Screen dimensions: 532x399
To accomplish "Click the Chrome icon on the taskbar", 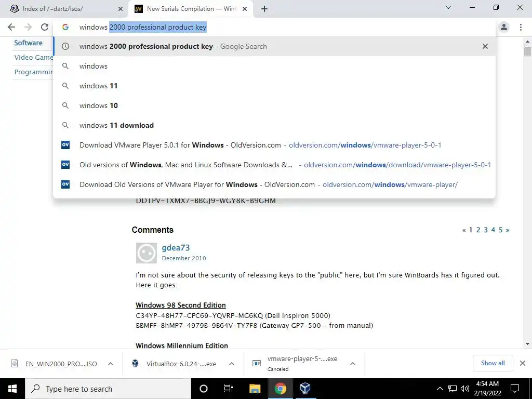I will (x=280, y=389).
